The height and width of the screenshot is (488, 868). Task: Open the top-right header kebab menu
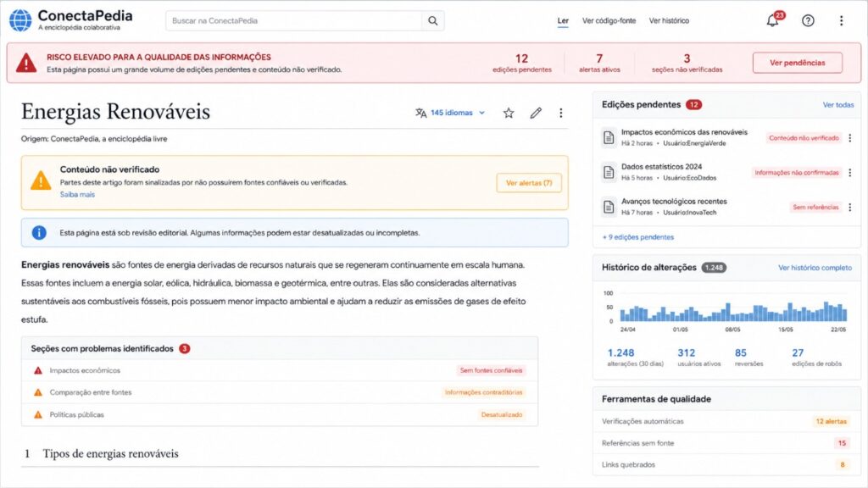click(842, 21)
